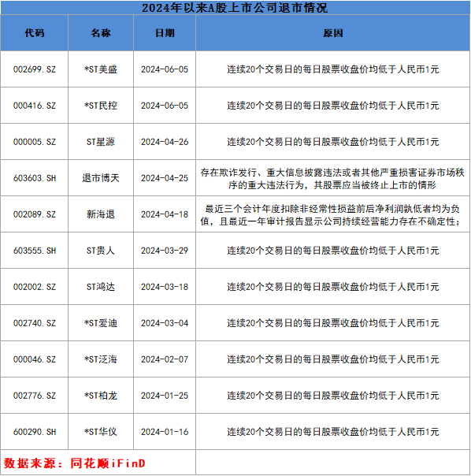This screenshot has height=476, width=471.
Task: Select stock code 002699.SZ cell
Action: click(35, 69)
